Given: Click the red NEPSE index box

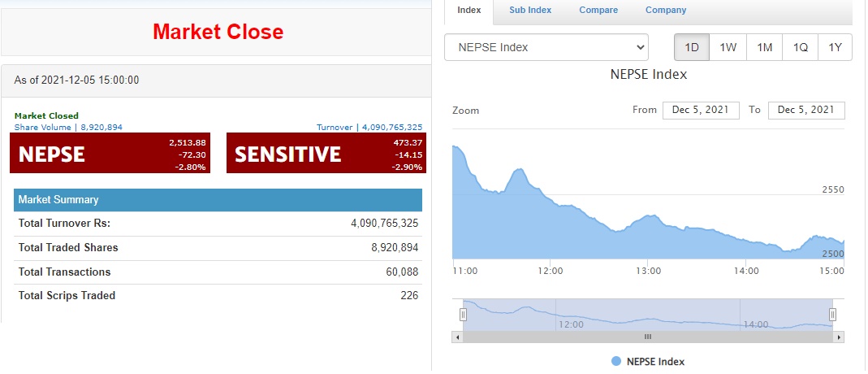Looking at the screenshot, I should click(x=110, y=154).
